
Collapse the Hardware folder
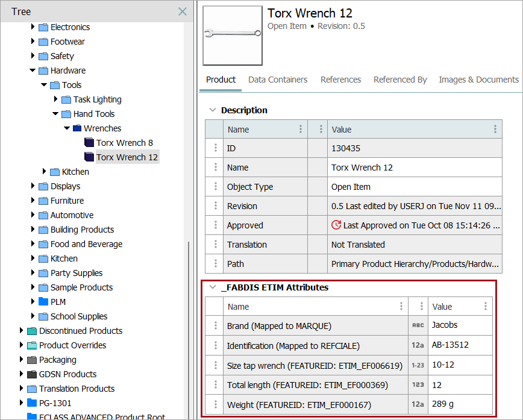[33, 70]
